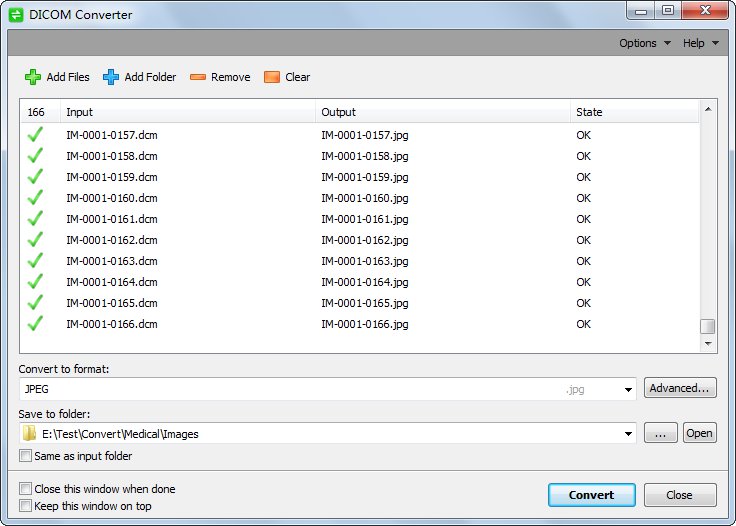Click the file list scrollbar thumb
Viewport: 736px width, 526px height.
click(x=707, y=326)
